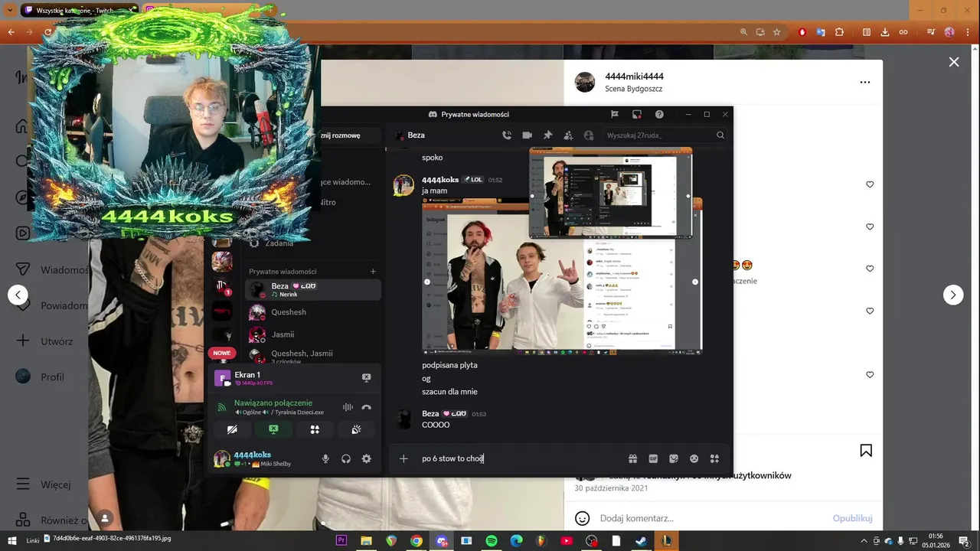Start a video call in Discord
The image size is (980, 551).
[527, 135]
